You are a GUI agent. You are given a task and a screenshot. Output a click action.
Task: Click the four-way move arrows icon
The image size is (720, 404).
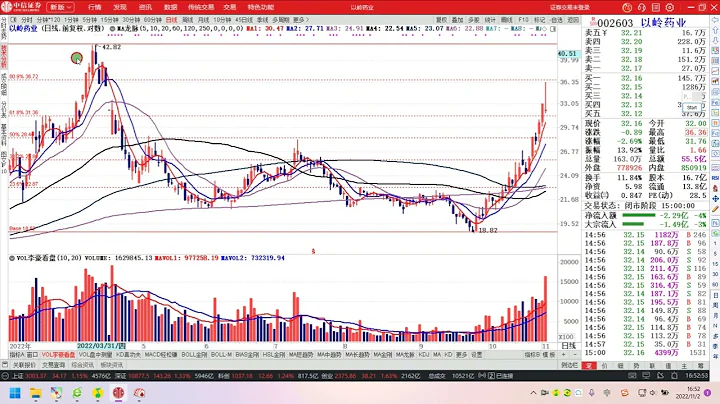click(715, 199)
